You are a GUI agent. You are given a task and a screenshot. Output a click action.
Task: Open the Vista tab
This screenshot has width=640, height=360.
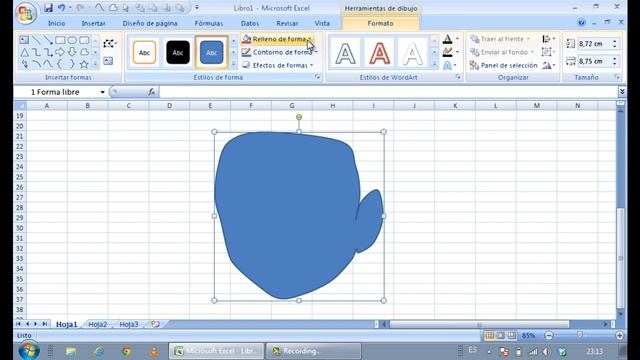tap(322, 24)
